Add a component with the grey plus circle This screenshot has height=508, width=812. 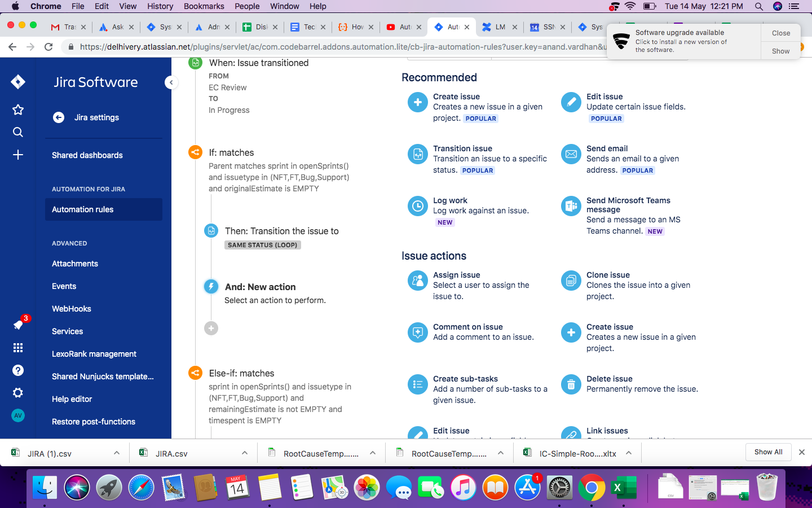(x=211, y=328)
